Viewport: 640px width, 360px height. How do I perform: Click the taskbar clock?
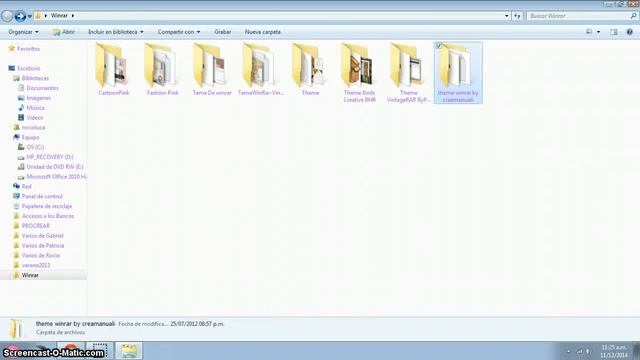pos(614,351)
